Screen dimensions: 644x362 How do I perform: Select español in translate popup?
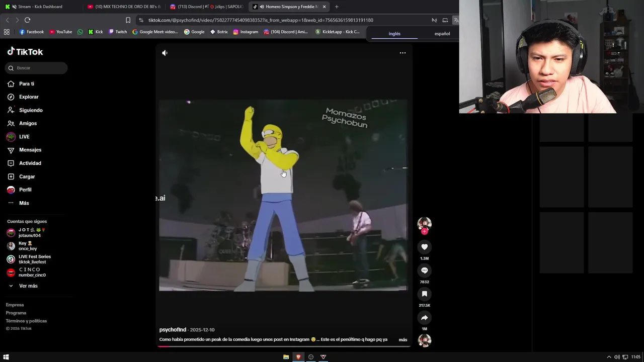click(442, 34)
